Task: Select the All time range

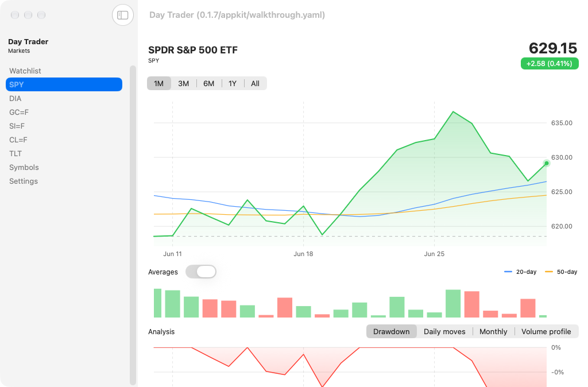Action: click(x=256, y=84)
